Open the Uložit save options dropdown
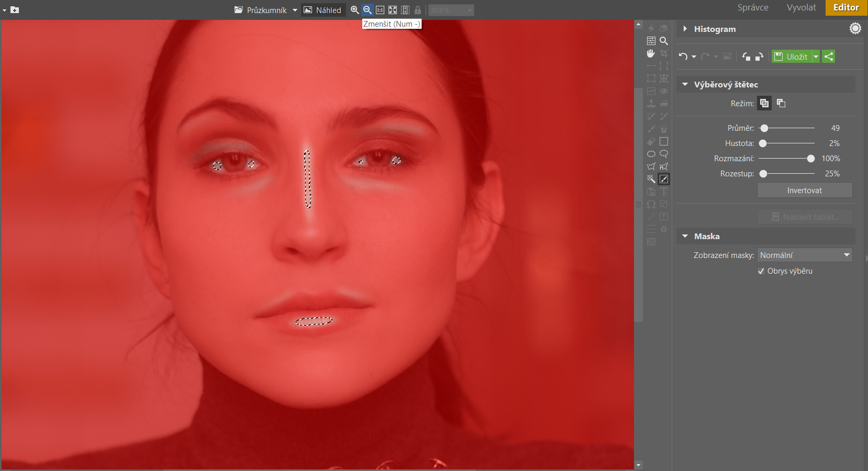868x471 pixels. (816, 57)
